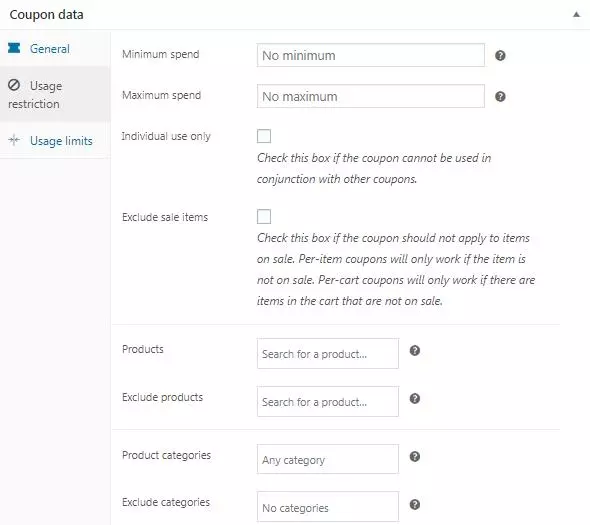The image size is (590, 525).
Task: Open the Exclude products search dropdown
Action: (328, 402)
